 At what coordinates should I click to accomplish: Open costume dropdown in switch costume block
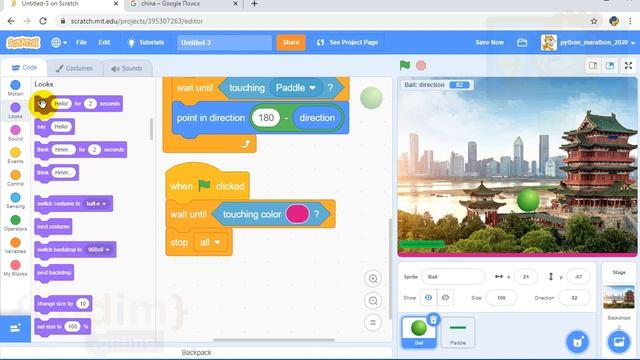pos(96,204)
